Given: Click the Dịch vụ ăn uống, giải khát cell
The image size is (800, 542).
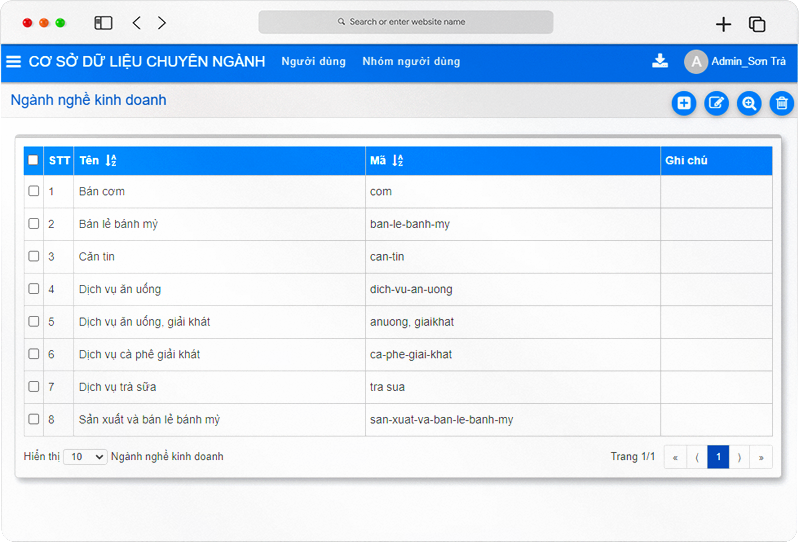Looking at the screenshot, I should tap(219, 322).
